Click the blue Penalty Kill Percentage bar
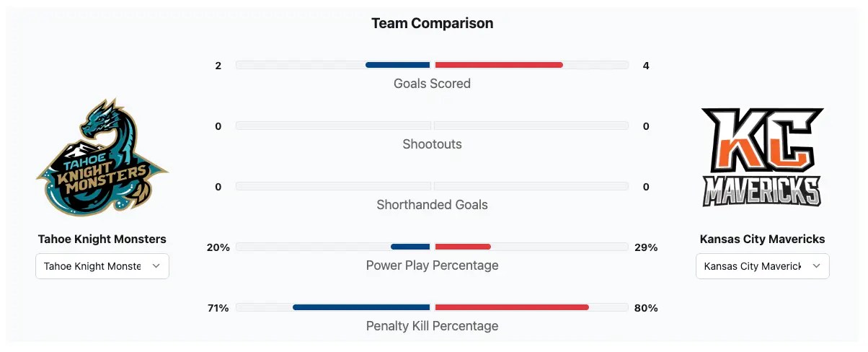Viewport: 868px width, 352px height. point(361,307)
